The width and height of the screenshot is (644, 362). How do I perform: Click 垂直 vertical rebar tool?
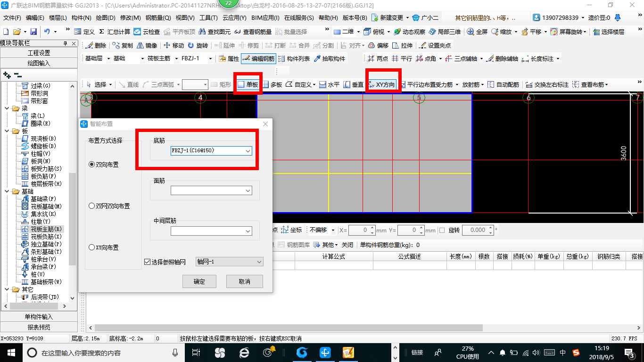354,85
